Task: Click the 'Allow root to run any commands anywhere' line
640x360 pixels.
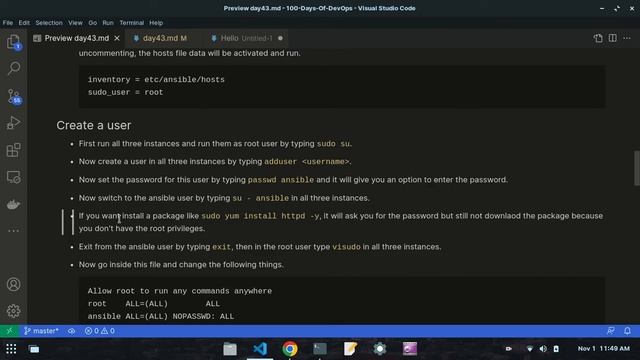Action: (x=180, y=291)
